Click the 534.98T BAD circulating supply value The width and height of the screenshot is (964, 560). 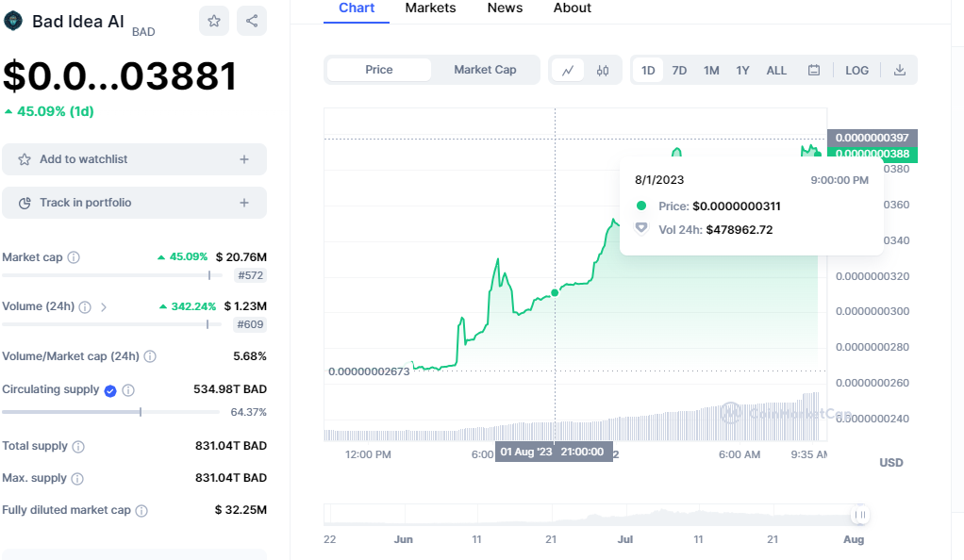tap(230, 389)
